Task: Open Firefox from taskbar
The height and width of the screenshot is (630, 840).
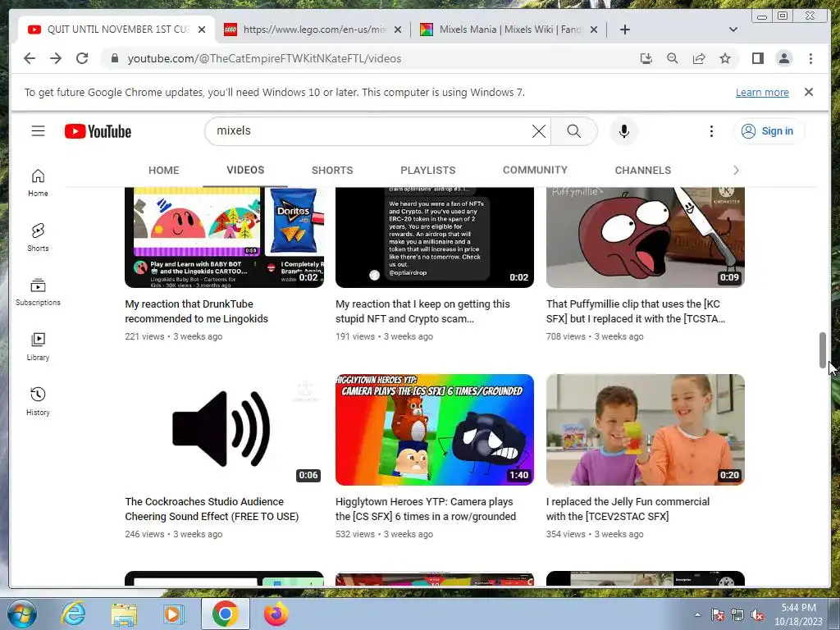Action: point(276,614)
